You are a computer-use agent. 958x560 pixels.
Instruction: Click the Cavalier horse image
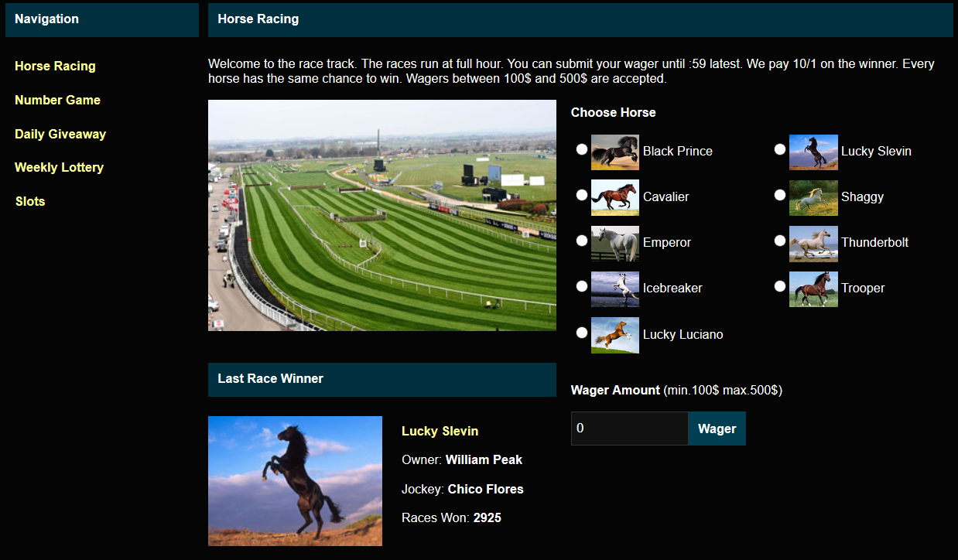click(x=615, y=197)
